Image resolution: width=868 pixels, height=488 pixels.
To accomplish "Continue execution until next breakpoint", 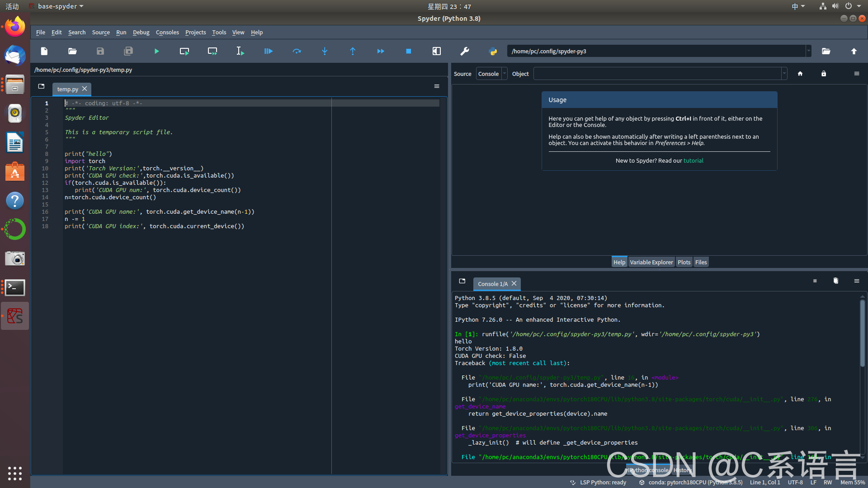I will [381, 52].
